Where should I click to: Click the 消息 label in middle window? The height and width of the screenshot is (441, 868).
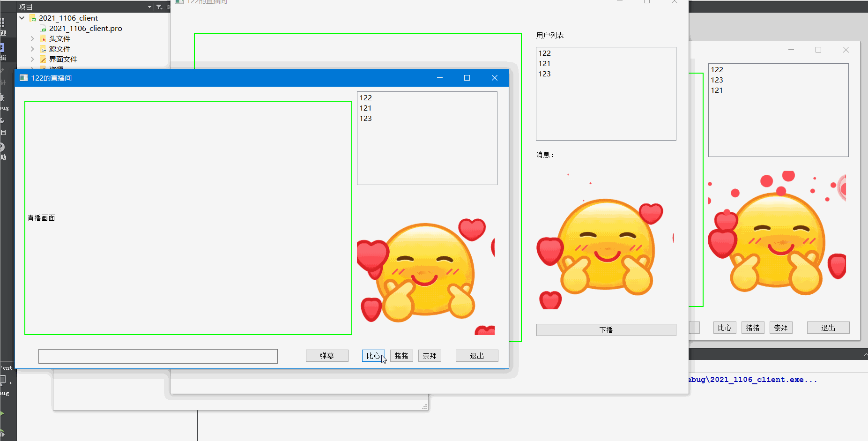tap(545, 155)
